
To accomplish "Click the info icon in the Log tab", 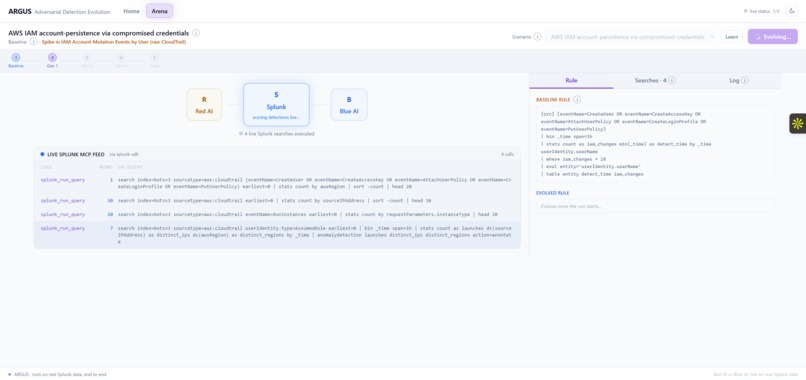I will (745, 80).
